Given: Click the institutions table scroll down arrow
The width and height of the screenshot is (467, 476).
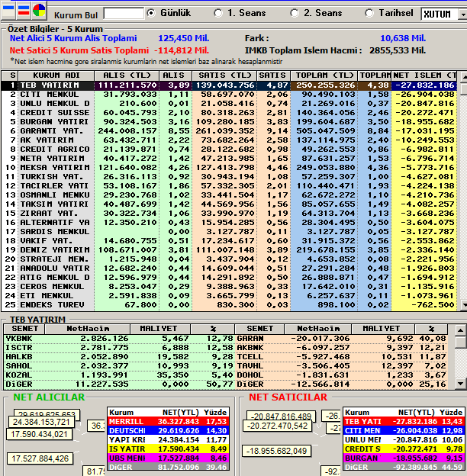Looking at the screenshot, I should tap(463, 305).
